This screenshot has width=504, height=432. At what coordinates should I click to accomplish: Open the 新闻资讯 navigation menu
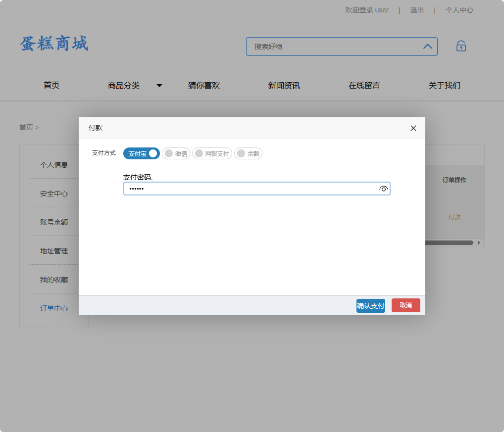[283, 85]
